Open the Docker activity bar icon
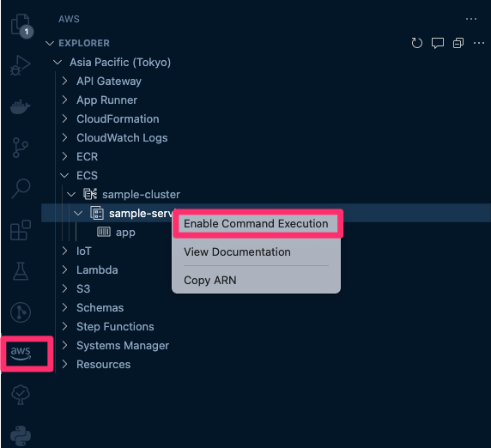Image resolution: width=491 pixels, height=448 pixels. click(x=20, y=106)
